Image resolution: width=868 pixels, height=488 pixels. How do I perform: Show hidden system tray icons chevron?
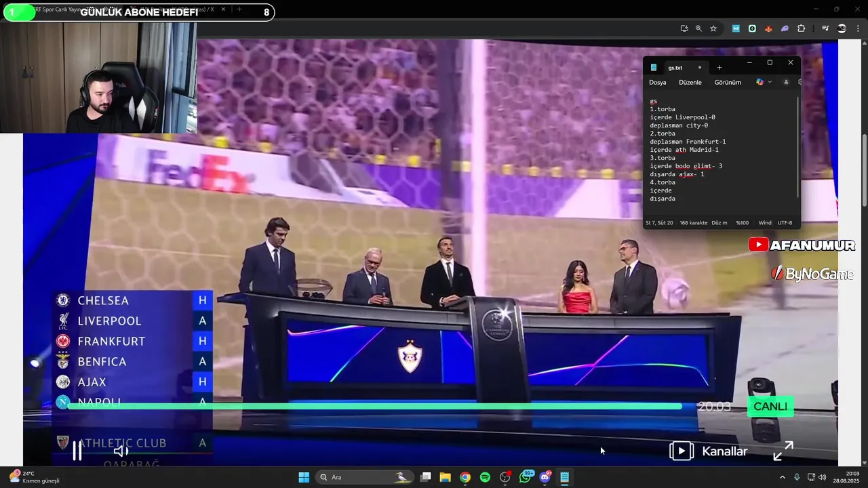[x=783, y=477]
